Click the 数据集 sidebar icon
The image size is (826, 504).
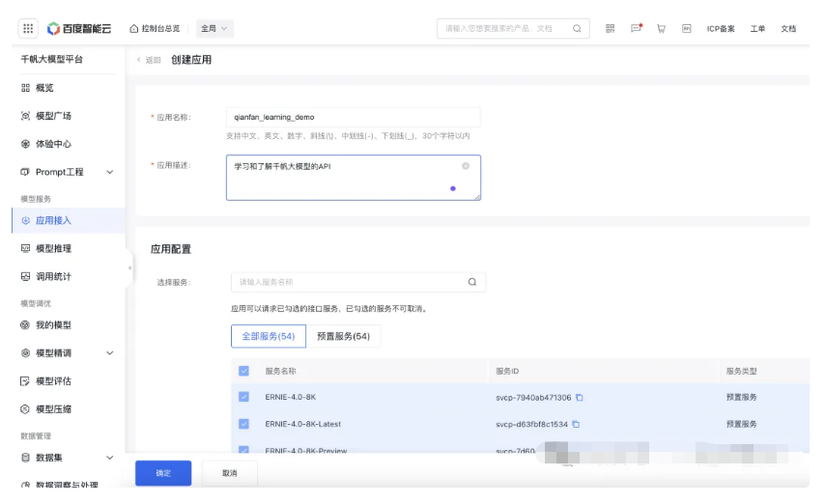(25, 458)
